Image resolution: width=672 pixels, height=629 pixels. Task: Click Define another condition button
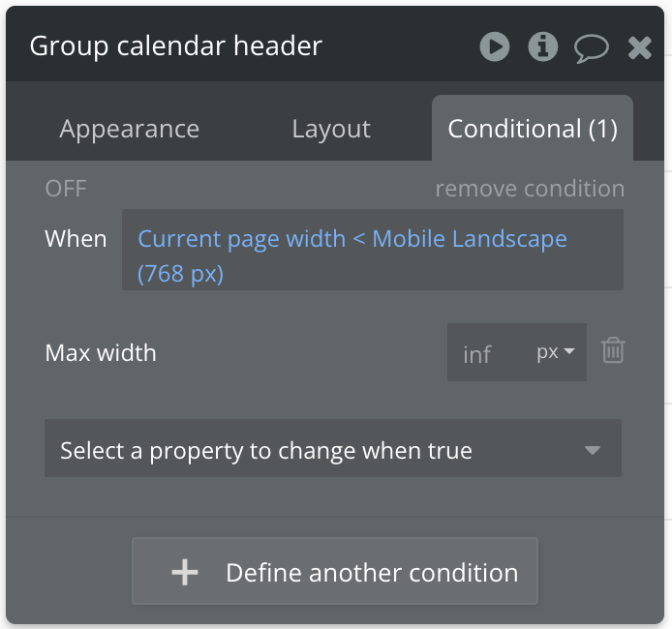click(334, 572)
